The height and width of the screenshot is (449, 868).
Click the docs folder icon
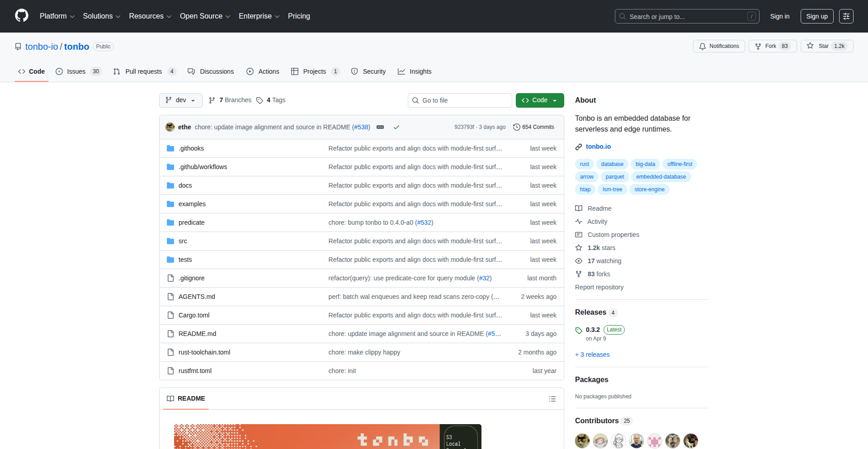click(170, 185)
